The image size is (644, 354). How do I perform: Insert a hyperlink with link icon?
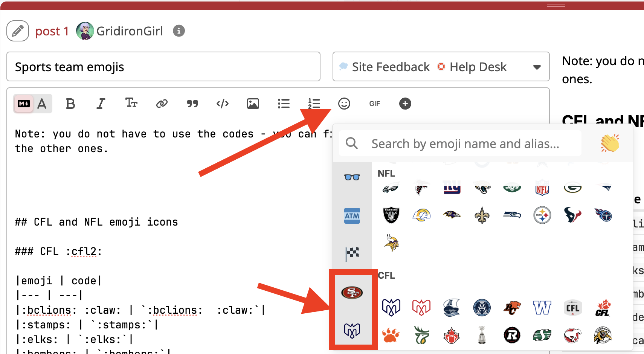tap(162, 104)
